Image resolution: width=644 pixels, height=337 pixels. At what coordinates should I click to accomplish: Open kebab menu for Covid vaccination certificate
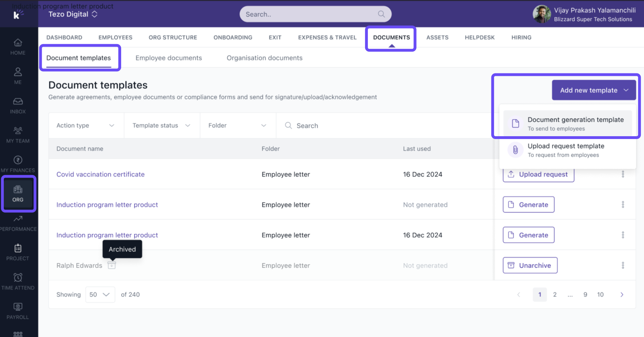click(623, 174)
